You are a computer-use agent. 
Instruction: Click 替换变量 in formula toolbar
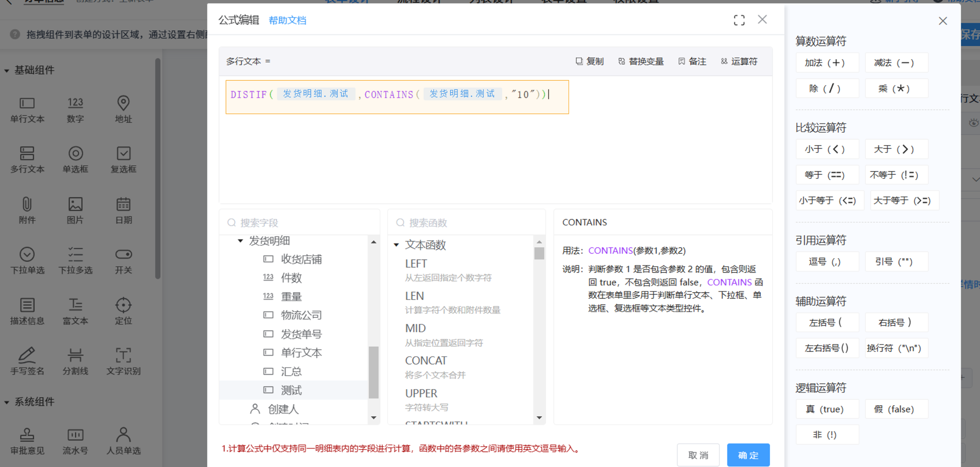tap(641, 61)
